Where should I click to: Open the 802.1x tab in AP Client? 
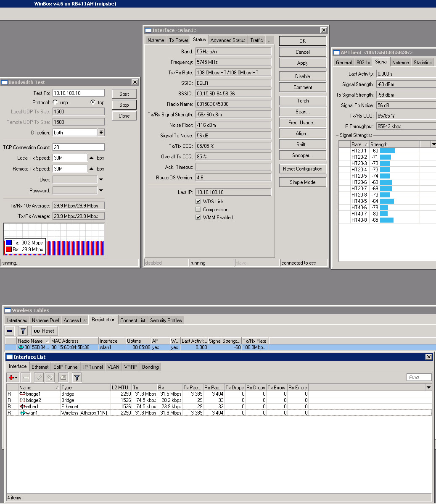(363, 63)
